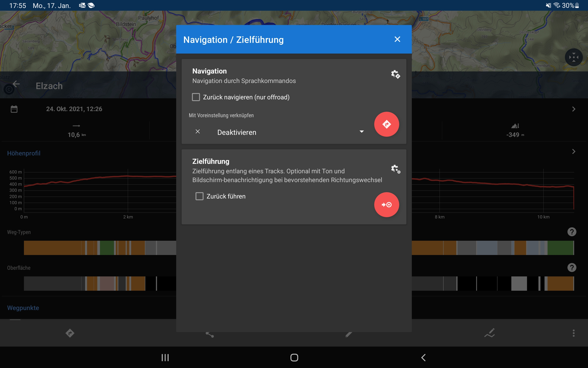
Task: Expand the date row chevron
Action: tap(573, 109)
